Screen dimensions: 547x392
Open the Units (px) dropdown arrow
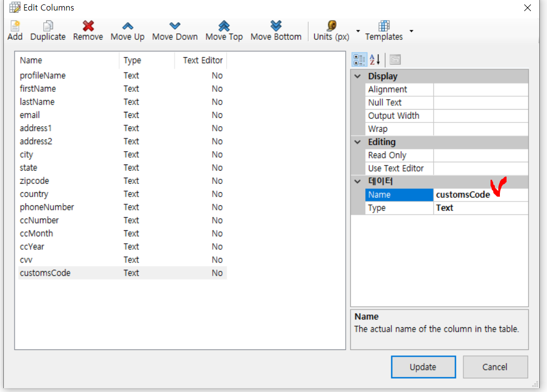[358, 31]
